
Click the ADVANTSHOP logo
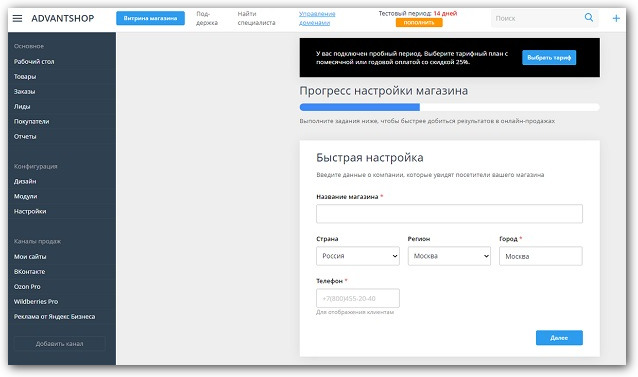click(63, 18)
